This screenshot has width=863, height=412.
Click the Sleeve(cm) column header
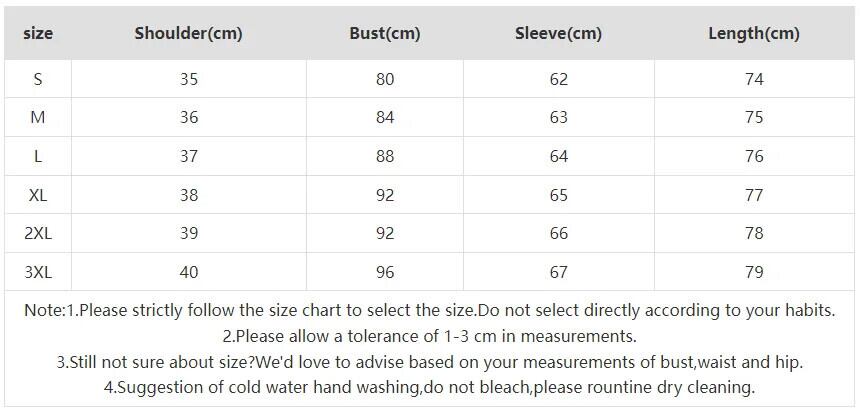tap(558, 33)
